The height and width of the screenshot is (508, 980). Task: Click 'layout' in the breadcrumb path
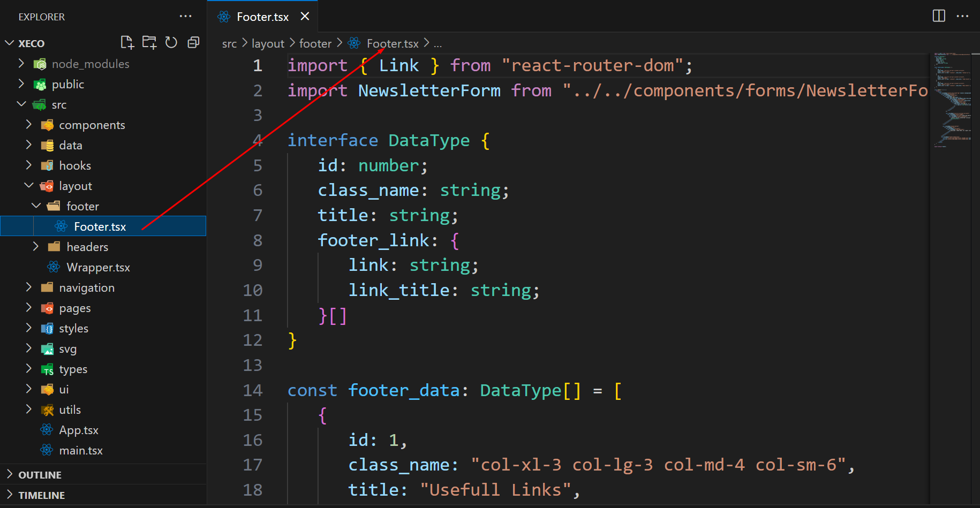coord(268,44)
